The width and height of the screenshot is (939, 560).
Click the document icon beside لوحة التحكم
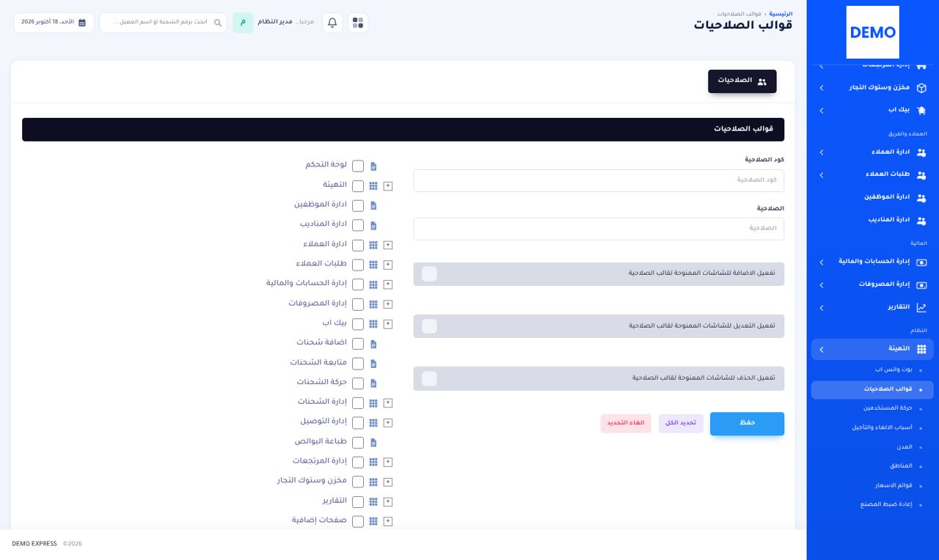coord(373,166)
